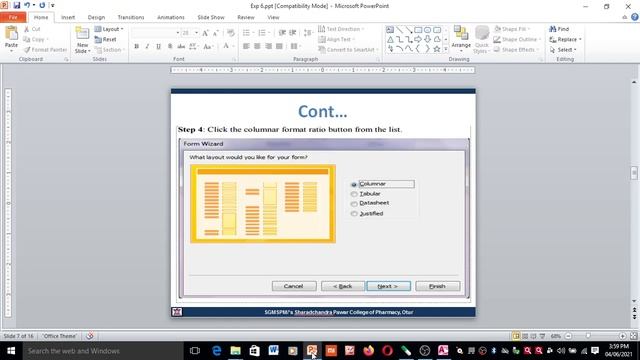Select the Justified radio button

(354, 213)
